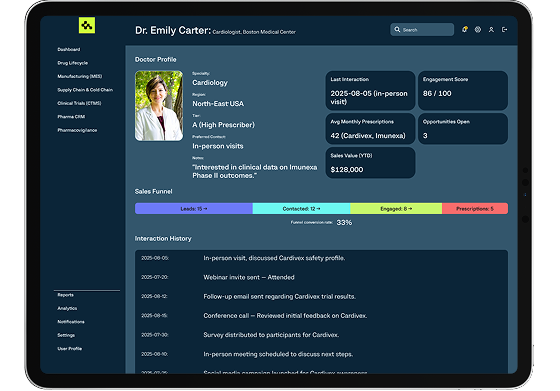Select Supply Chain & Cold Chain
This screenshot has width=560, height=391.
pos(85,90)
